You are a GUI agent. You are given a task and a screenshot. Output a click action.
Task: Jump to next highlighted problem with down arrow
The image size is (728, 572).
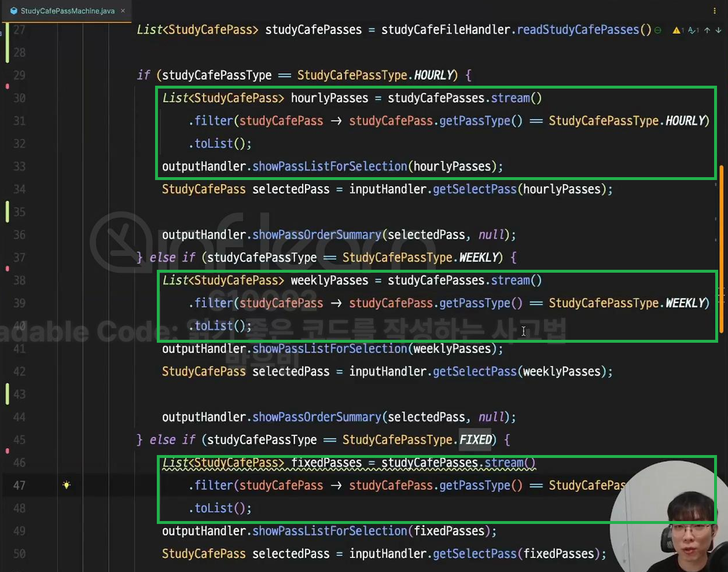(718, 30)
